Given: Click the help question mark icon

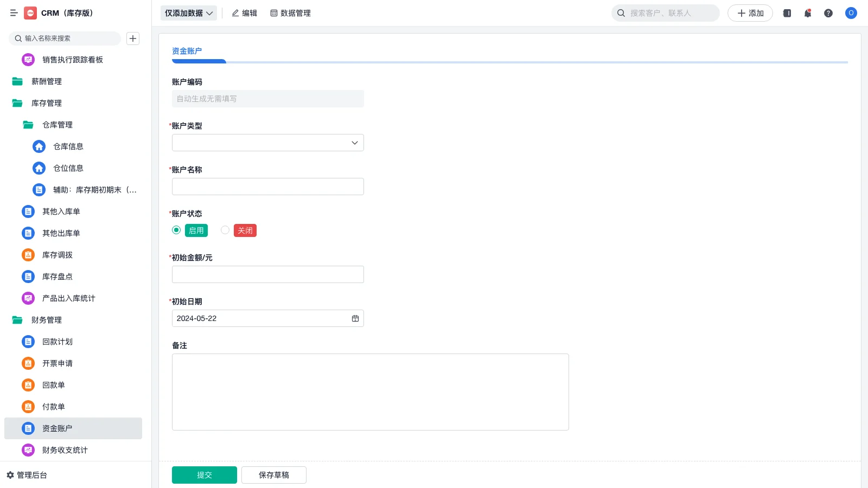Looking at the screenshot, I should 828,13.
